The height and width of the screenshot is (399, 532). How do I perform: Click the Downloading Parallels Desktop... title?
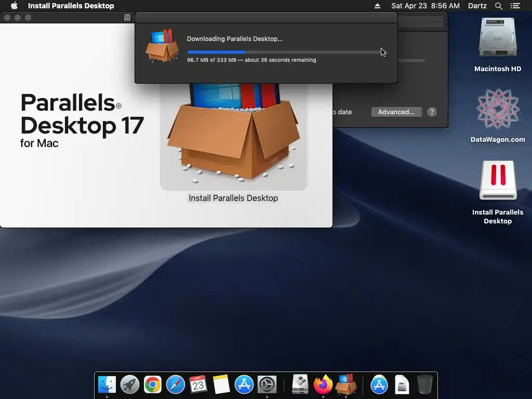[x=235, y=38]
